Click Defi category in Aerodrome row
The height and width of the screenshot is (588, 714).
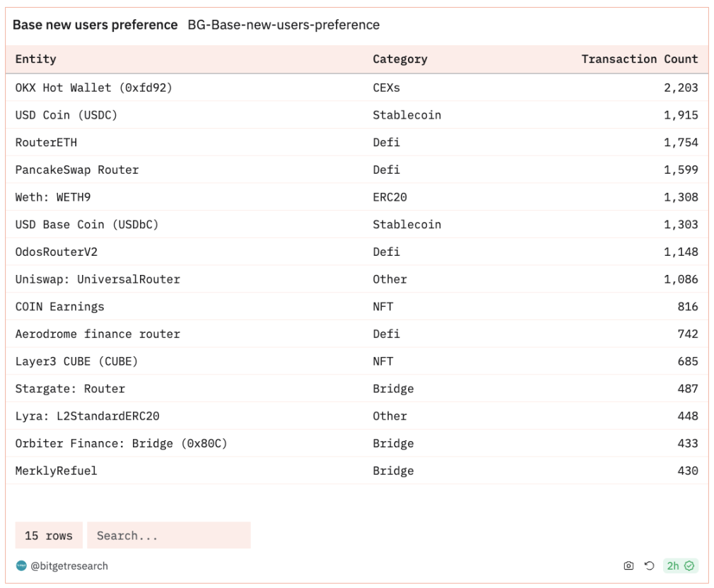pyautogui.click(x=386, y=334)
